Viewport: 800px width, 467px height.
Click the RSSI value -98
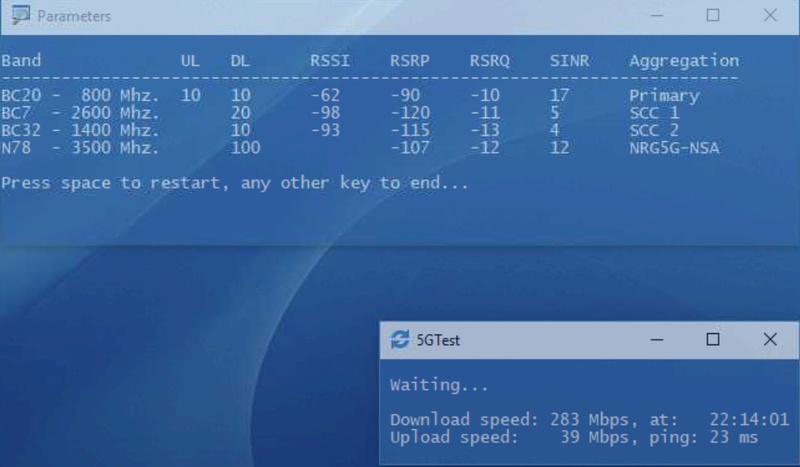325,113
